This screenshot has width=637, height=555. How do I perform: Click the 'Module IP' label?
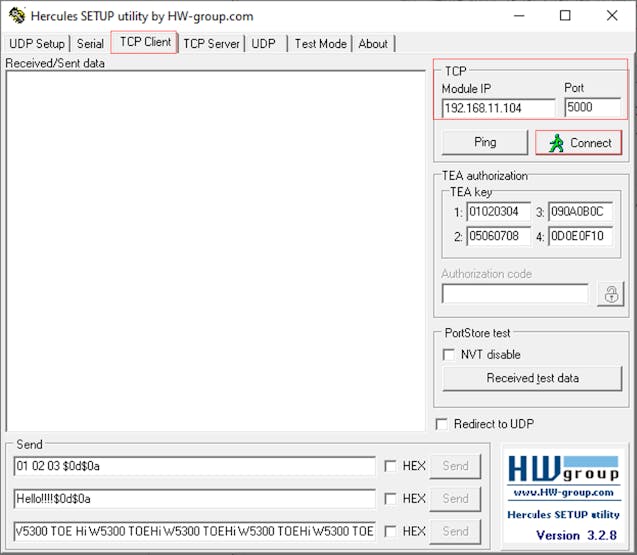pyautogui.click(x=466, y=89)
